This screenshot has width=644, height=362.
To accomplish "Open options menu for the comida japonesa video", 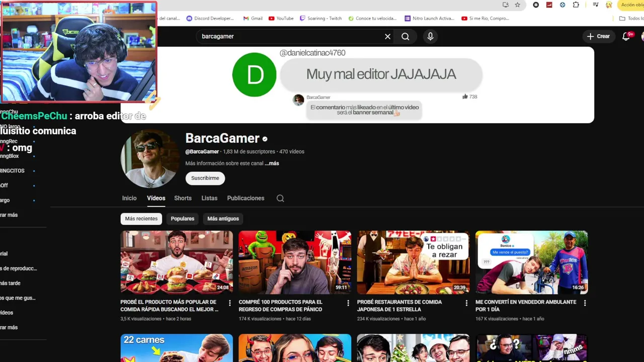I will 466,303.
